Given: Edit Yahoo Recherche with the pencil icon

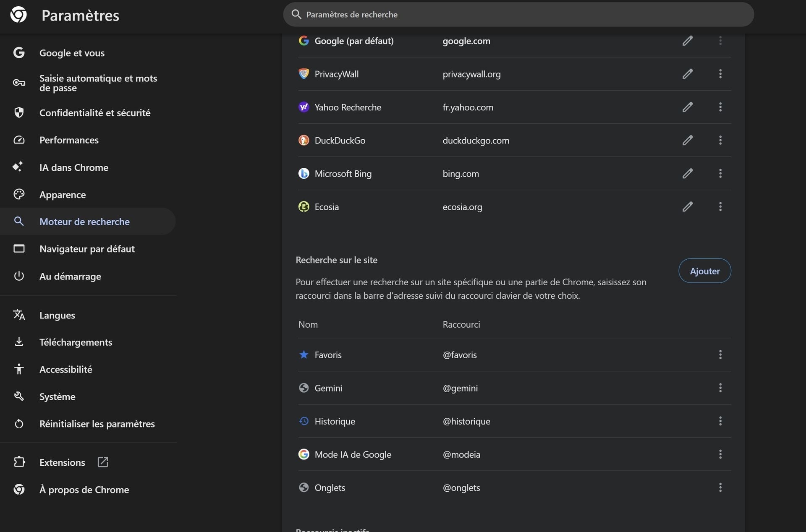Looking at the screenshot, I should [x=687, y=107].
